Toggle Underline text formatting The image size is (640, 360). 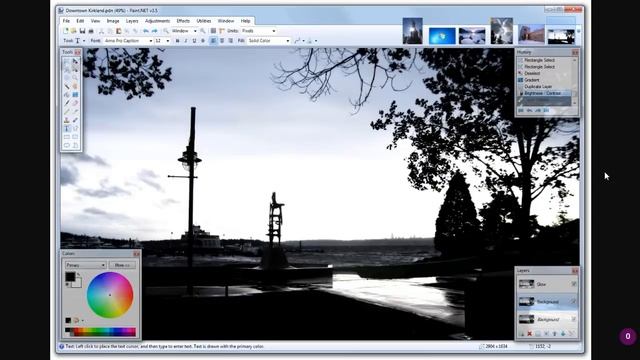pos(194,41)
